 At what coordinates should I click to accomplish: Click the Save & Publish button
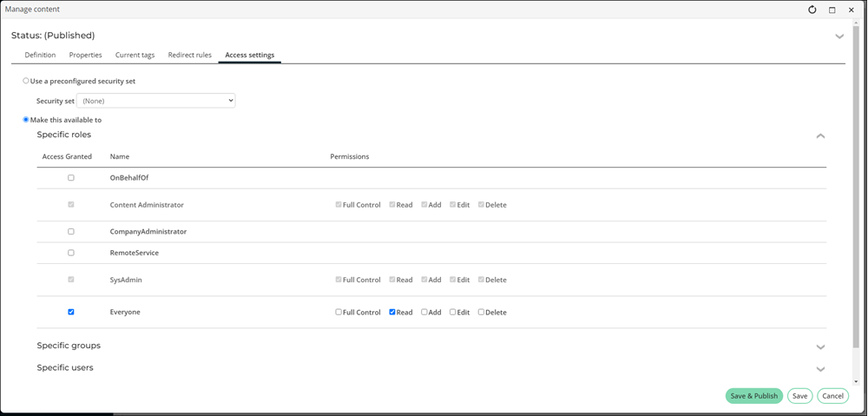754,395
